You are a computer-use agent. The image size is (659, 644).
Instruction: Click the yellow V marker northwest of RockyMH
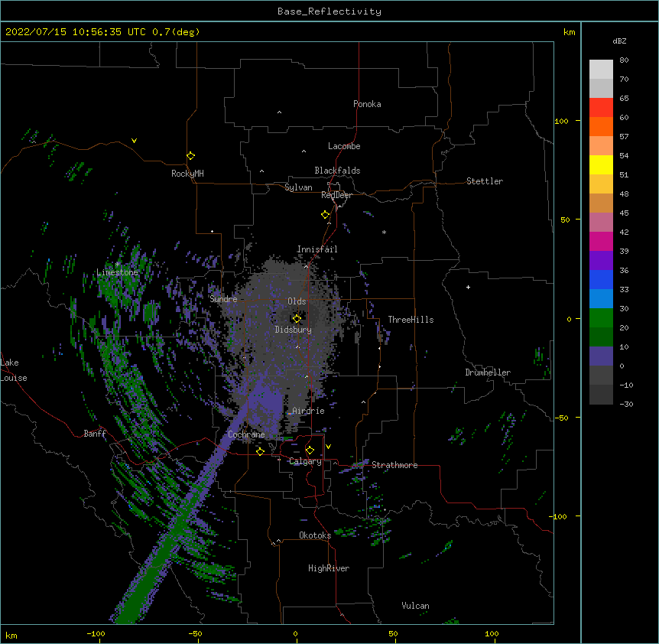coord(134,141)
